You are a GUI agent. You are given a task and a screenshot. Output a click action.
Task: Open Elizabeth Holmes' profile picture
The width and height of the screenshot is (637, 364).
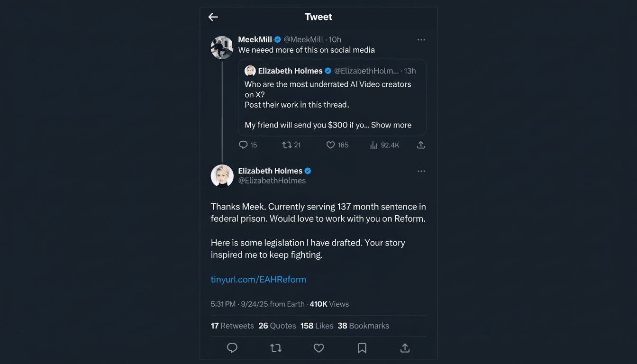click(222, 175)
